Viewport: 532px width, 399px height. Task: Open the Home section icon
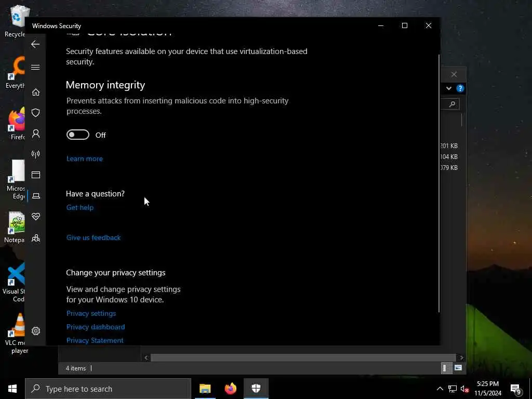[36, 92]
